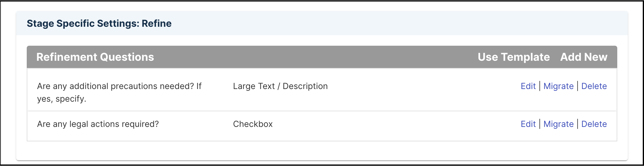Screen dimensions: 644x166
Task: Click the 'Stage Specific Settings: Refine' heading
Action: pyautogui.click(x=99, y=23)
